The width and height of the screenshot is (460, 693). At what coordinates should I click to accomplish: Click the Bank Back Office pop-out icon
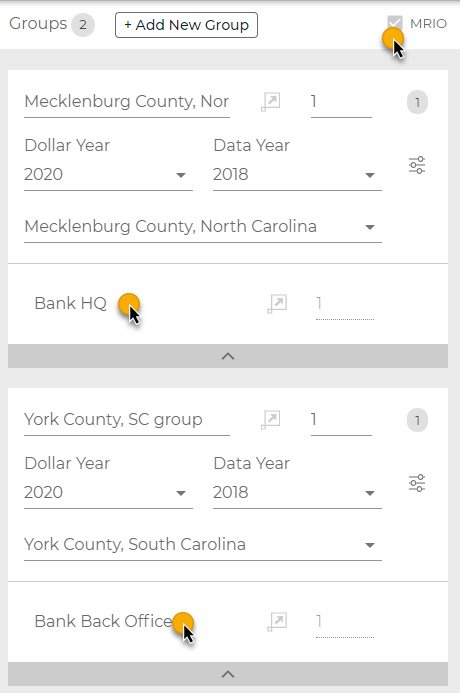tap(277, 622)
